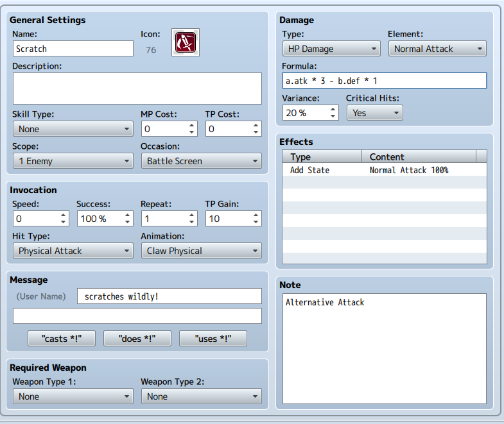504x424 pixels.
Task: Open the Weapon Type 1 dropdown
Action: click(73, 396)
